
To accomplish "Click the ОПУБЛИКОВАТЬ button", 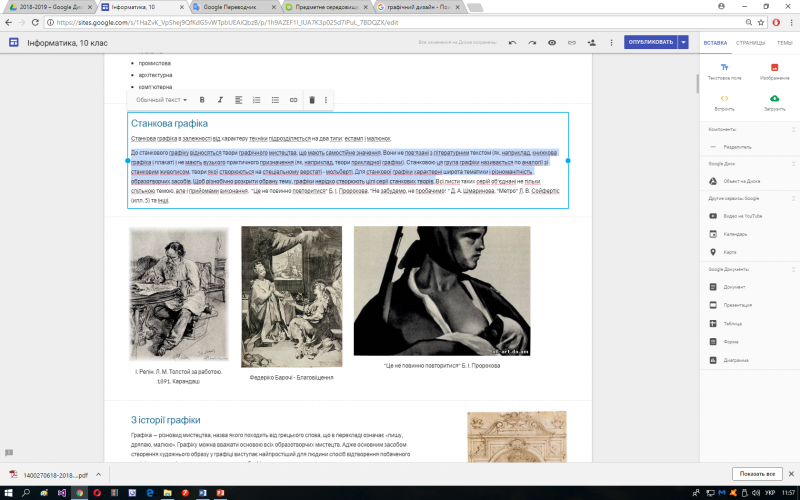I will (x=651, y=42).
